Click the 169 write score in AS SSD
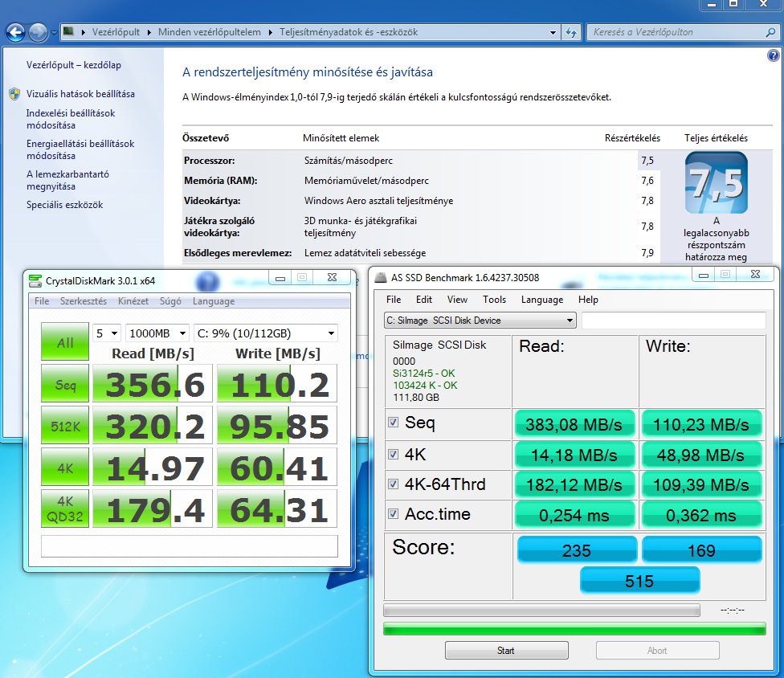Image resolution: width=784 pixels, height=678 pixels. tap(701, 550)
